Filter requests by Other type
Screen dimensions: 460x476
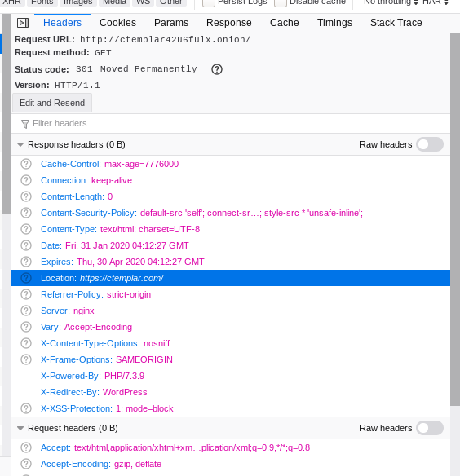pyautogui.click(x=171, y=2)
